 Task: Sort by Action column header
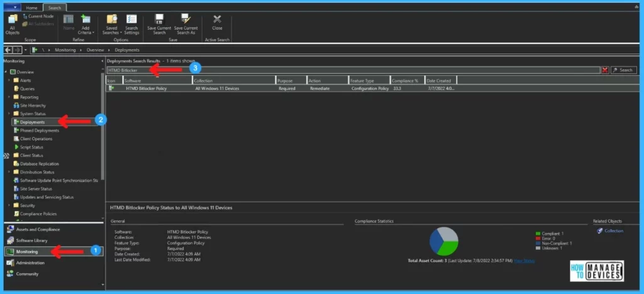pos(328,81)
